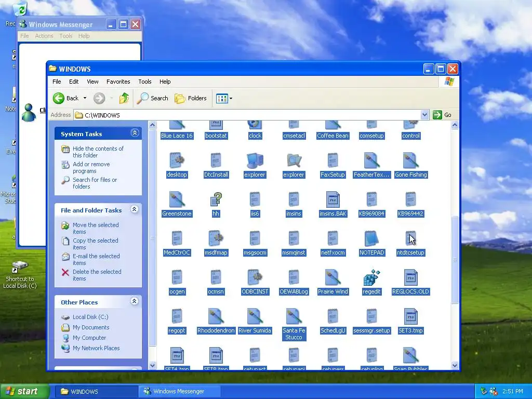Viewport: 532px width, 399px height.
Task: Open the File menu in WINDOWS explorer
Action: [x=57, y=82]
